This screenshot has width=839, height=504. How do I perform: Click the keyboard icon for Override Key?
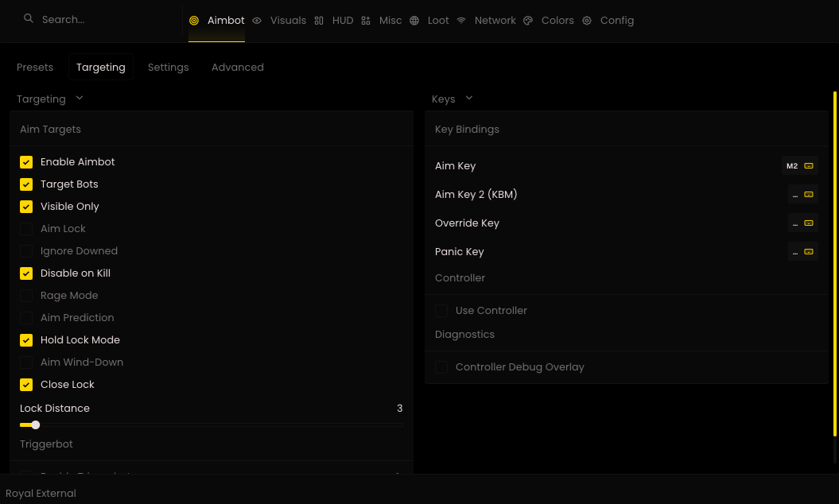click(809, 223)
